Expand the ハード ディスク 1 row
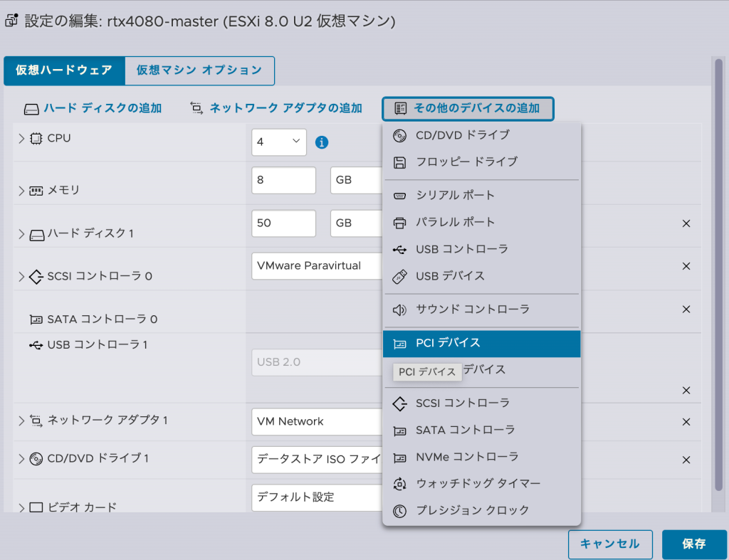 [x=21, y=233]
